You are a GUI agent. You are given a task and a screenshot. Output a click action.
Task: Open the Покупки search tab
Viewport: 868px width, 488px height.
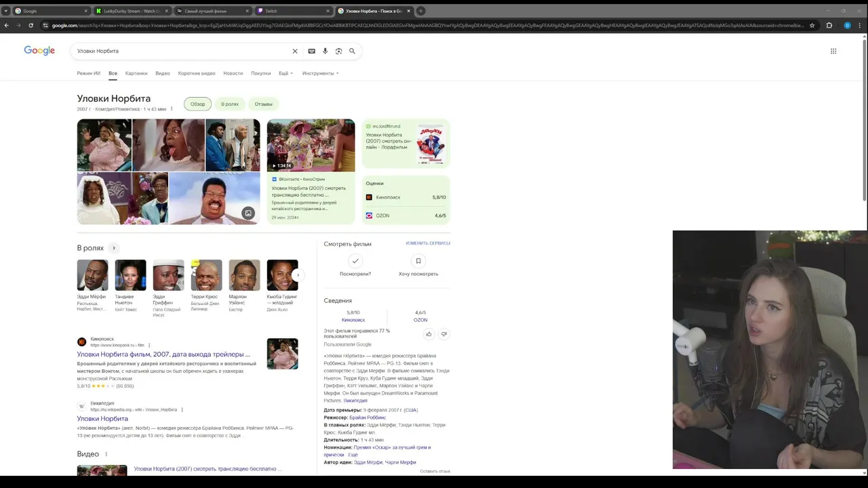coord(261,73)
